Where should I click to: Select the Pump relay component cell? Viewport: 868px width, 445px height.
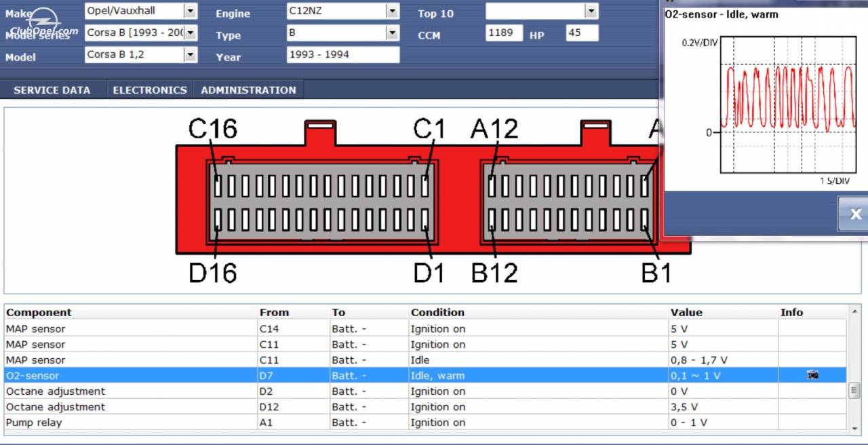[x=132, y=422]
